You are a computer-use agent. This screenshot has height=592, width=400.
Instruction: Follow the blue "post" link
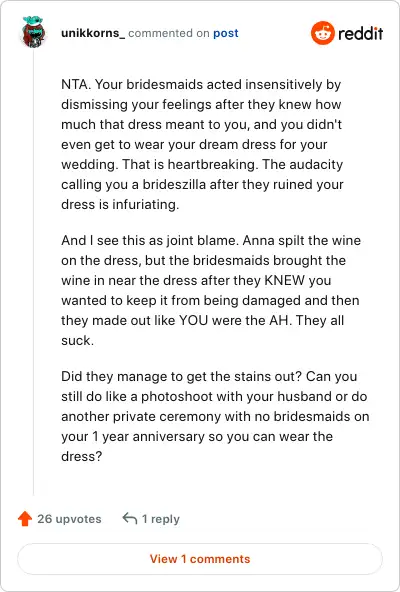pyautogui.click(x=225, y=33)
